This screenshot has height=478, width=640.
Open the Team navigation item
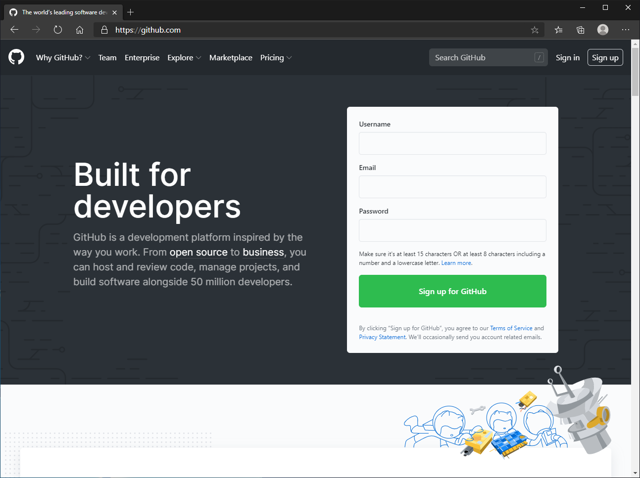[107, 58]
